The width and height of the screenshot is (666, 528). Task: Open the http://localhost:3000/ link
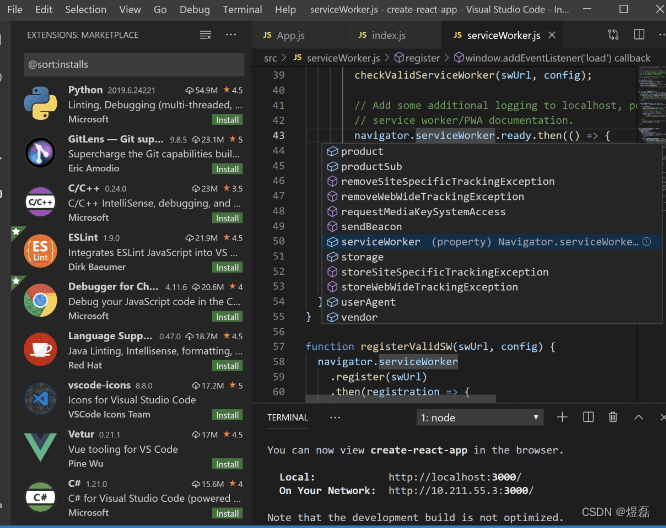click(x=455, y=477)
